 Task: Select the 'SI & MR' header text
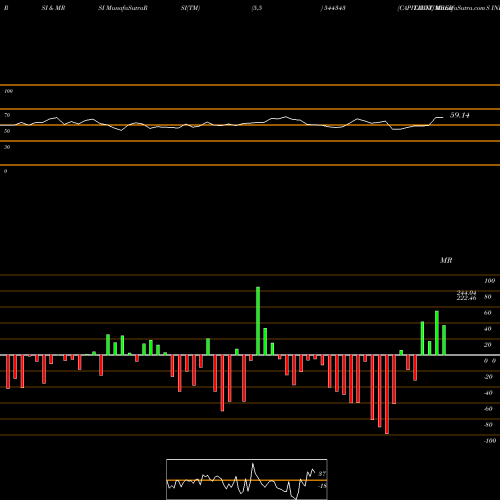53,8
